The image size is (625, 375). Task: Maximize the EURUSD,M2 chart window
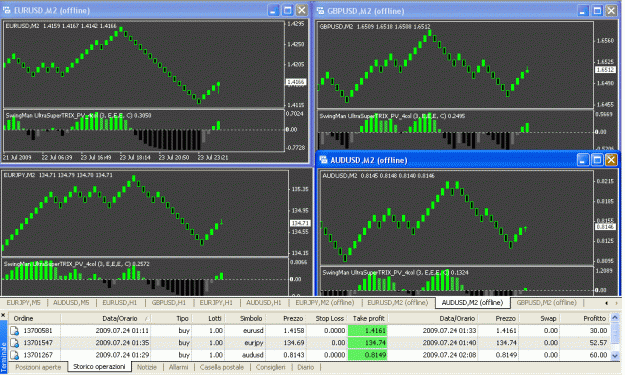287,10
